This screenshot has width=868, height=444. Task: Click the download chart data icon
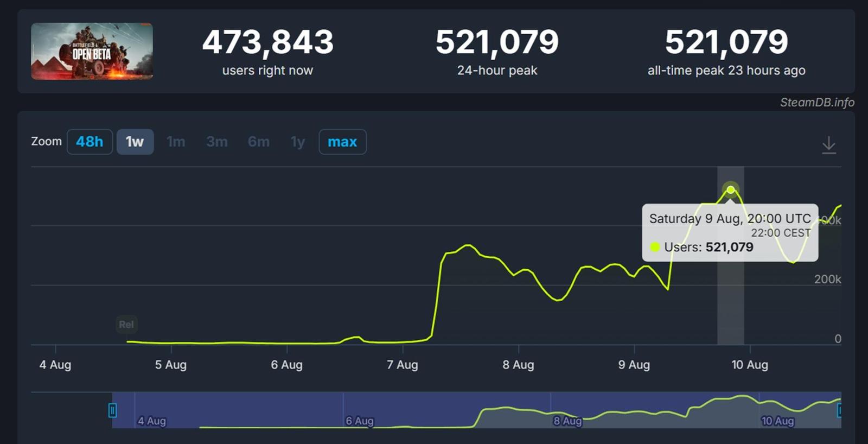pyautogui.click(x=828, y=145)
